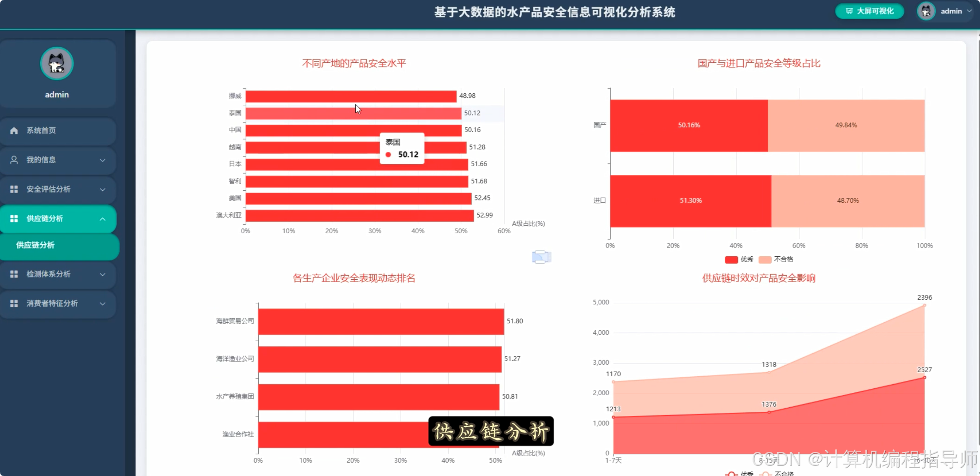This screenshot has width=980, height=476.
Task: Expand 安全评估分析 with its chevron
Action: click(103, 189)
